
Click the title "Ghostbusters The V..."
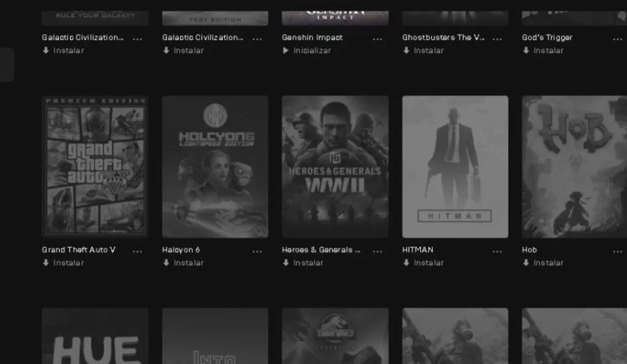click(443, 37)
